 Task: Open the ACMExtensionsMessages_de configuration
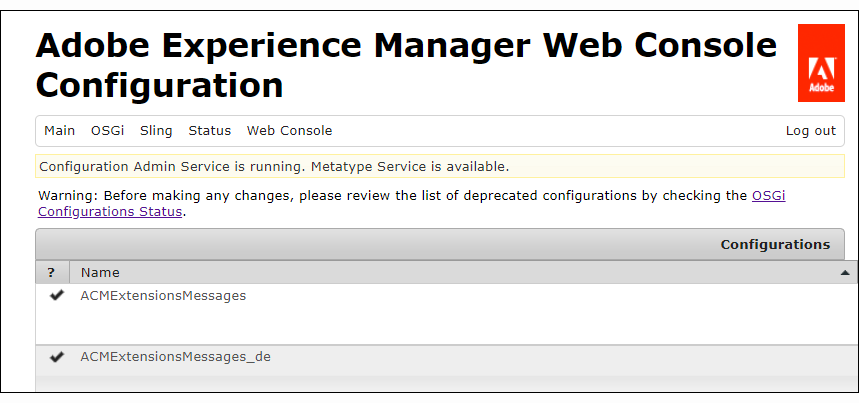point(175,357)
